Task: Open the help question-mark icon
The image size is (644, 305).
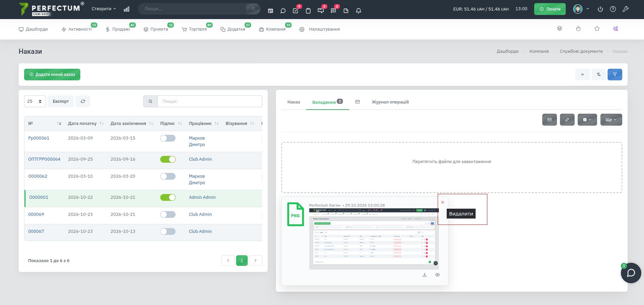Action: pyautogui.click(x=613, y=9)
